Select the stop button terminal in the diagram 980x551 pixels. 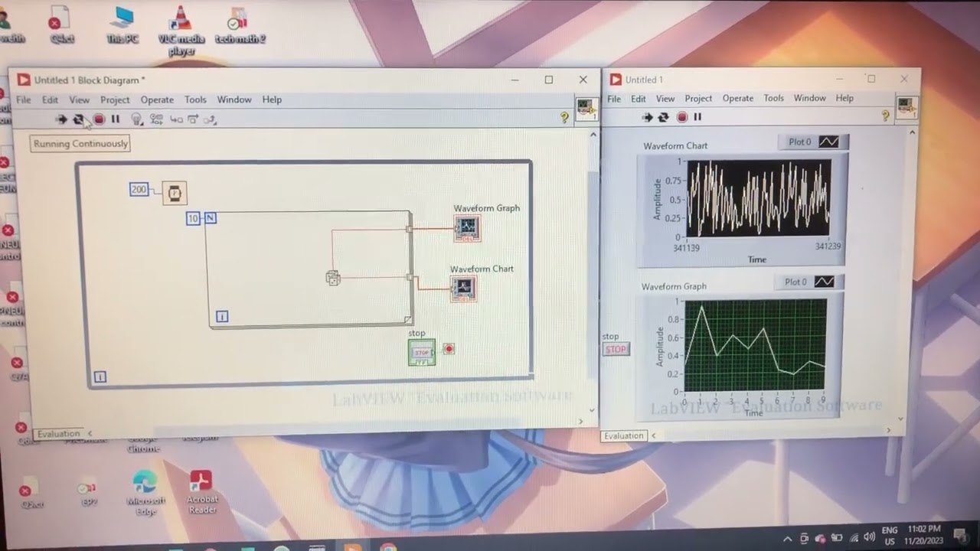tap(422, 352)
